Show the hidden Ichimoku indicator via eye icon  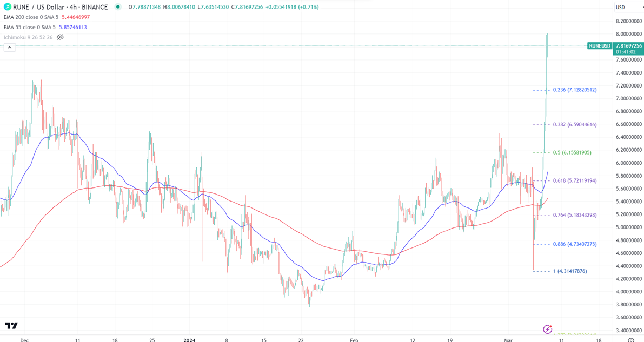pos(60,37)
